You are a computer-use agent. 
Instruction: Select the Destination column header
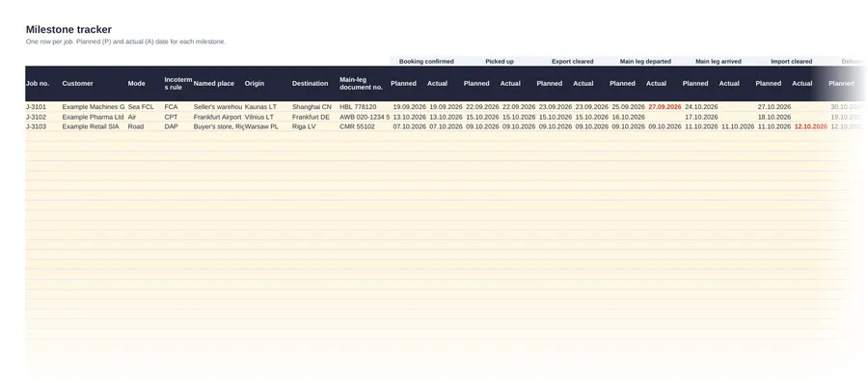click(x=310, y=84)
